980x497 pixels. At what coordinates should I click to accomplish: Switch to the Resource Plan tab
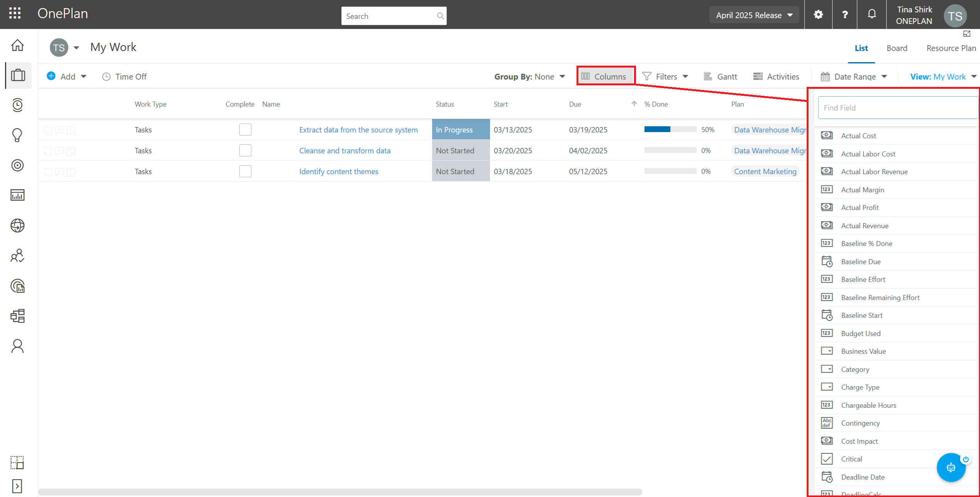click(951, 48)
